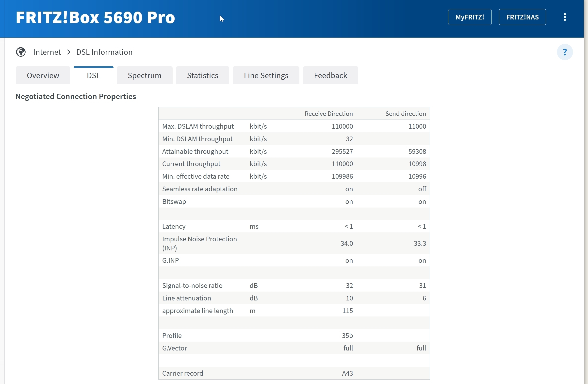Click the Min. DSLAM throughput label

tap(197, 139)
